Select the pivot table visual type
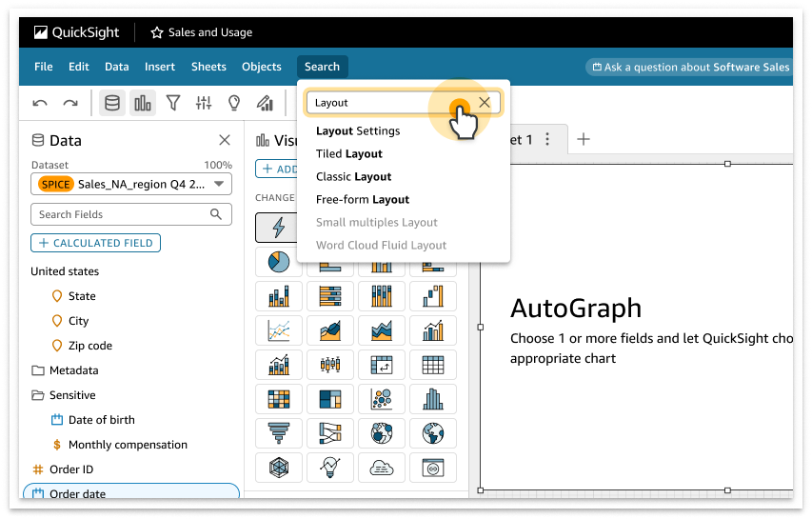Image resolution: width=812 pixels, height=519 pixels. pyautogui.click(x=381, y=364)
